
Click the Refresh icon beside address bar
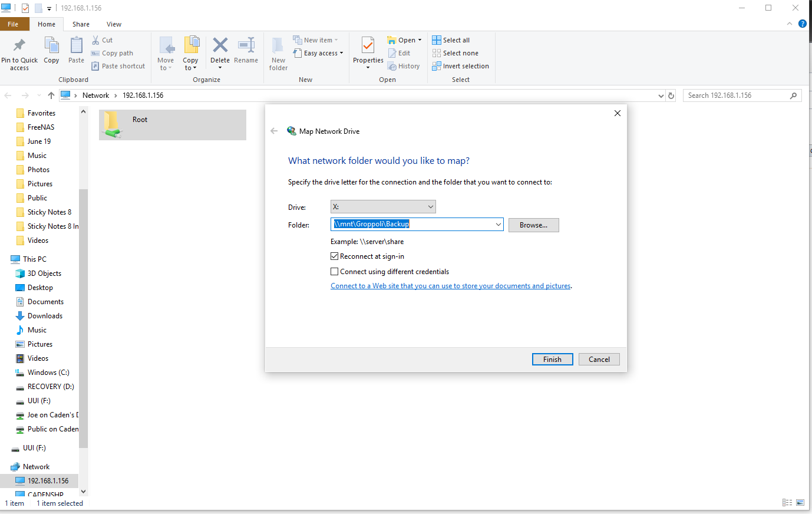pyautogui.click(x=671, y=95)
